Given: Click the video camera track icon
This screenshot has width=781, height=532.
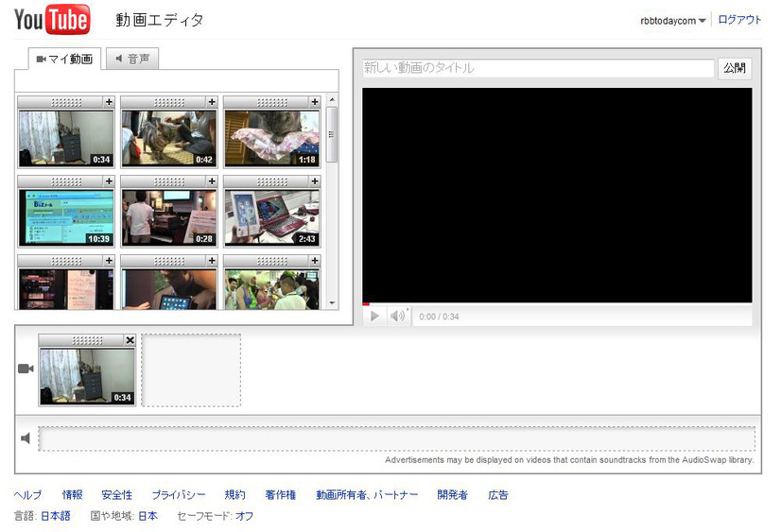Looking at the screenshot, I should tap(26, 369).
